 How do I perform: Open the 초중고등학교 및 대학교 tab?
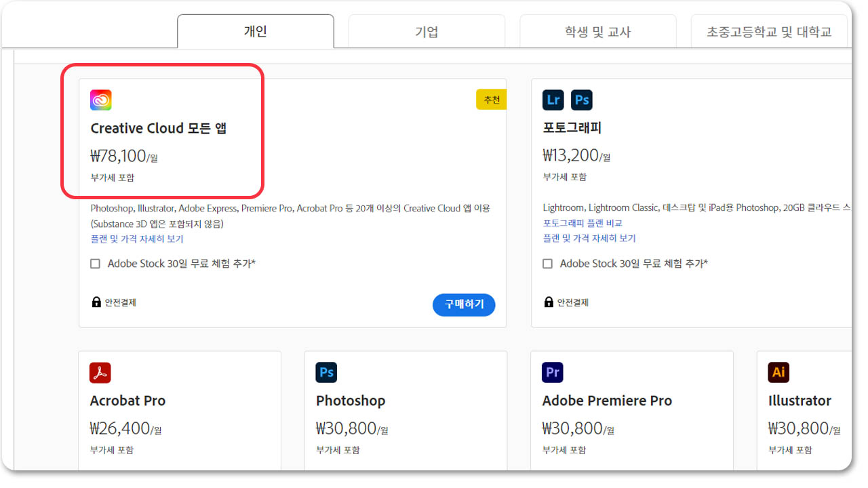pyautogui.click(x=769, y=32)
